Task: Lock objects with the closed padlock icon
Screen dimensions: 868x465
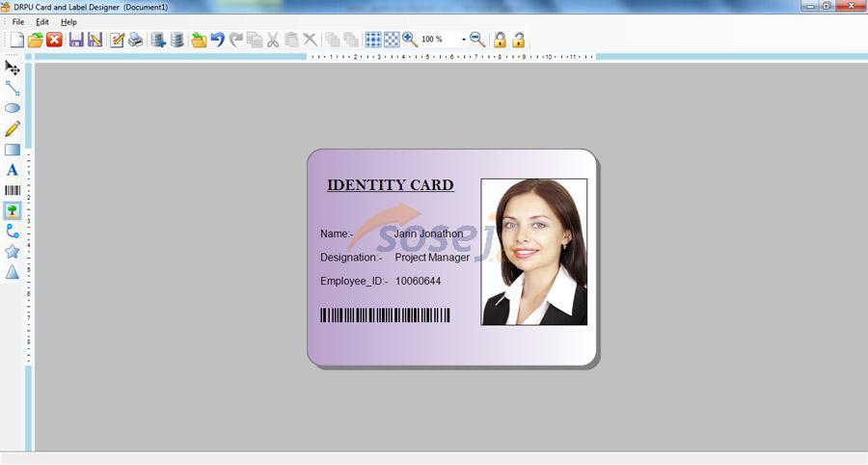Action: tap(500, 40)
